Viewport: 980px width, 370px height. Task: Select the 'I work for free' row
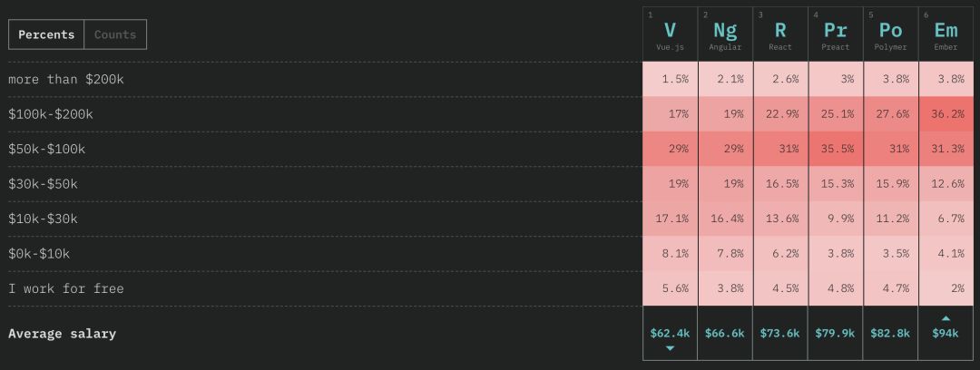coord(66,288)
